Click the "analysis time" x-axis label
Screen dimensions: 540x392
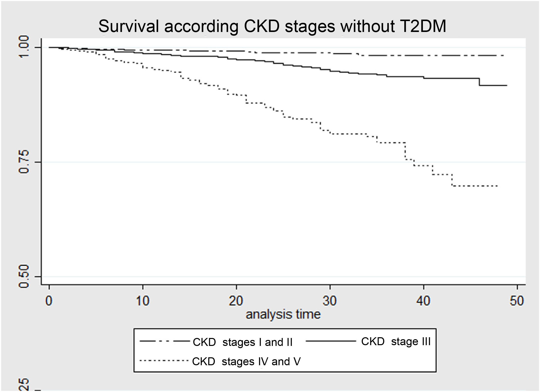tap(283, 314)
